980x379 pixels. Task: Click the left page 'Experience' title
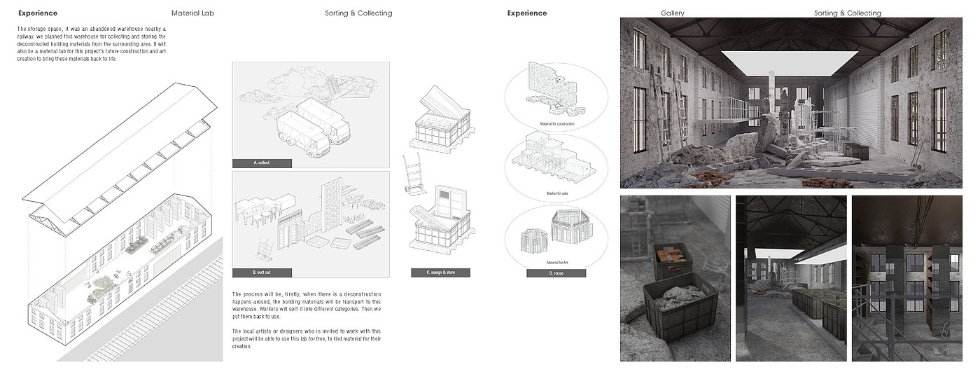[x=38, y=13]
